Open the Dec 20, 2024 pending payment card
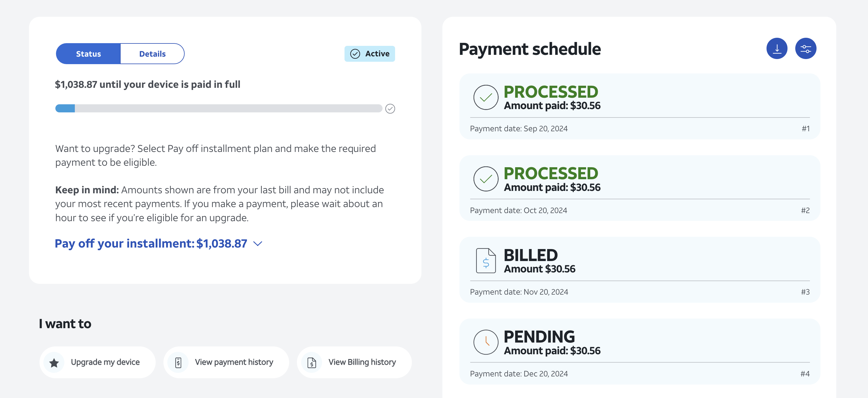 (x=640, y=352)
